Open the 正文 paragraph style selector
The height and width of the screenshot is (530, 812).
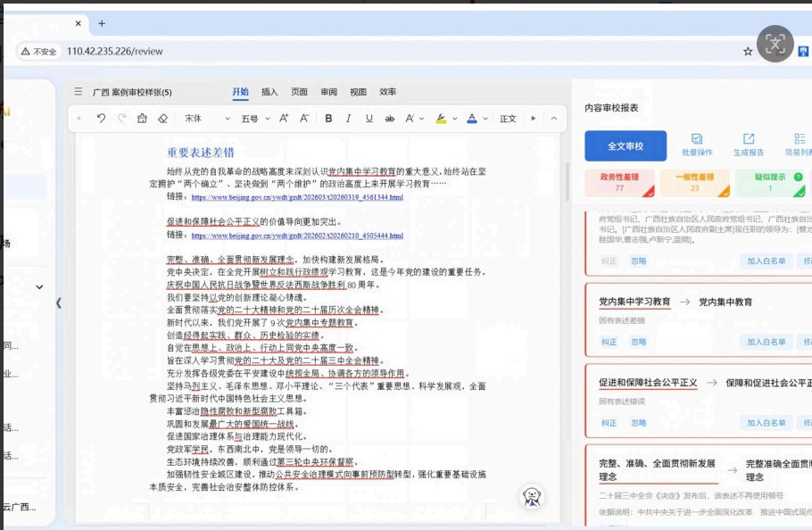[508, 119]
